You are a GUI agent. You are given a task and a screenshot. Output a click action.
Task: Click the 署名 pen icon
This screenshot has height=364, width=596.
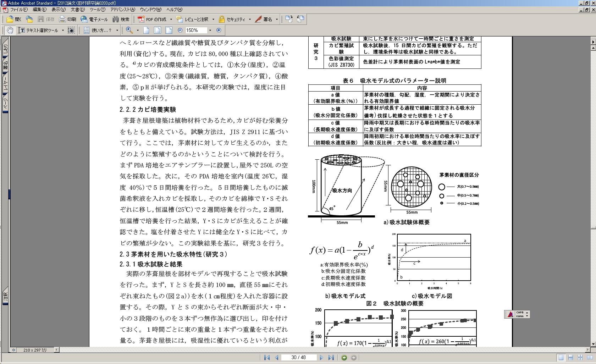click(258, 19)
